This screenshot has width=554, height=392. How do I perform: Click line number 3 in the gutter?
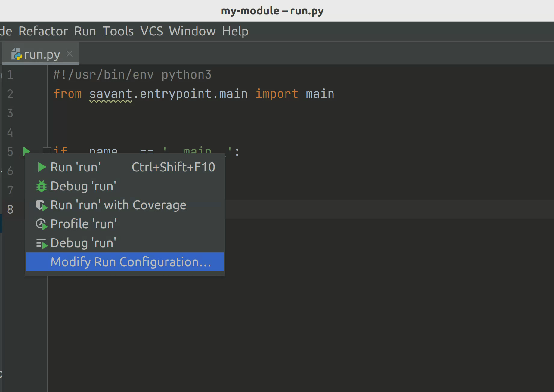click(10, 113)
